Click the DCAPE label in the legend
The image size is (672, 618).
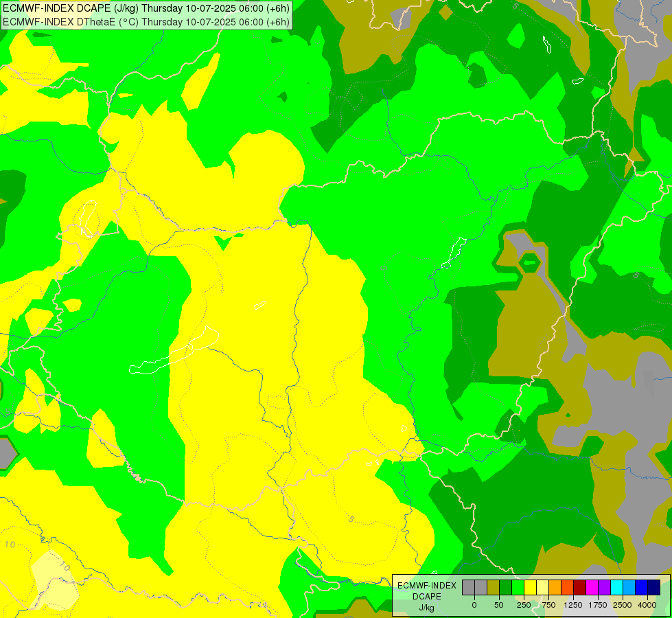[427, 597]
